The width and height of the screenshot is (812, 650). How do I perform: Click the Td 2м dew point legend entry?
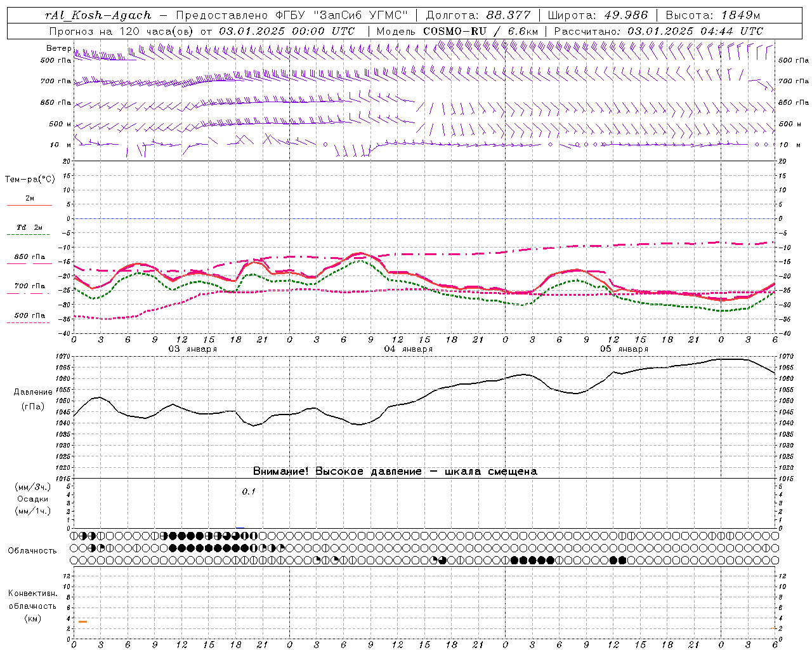(x=30, y=227)
